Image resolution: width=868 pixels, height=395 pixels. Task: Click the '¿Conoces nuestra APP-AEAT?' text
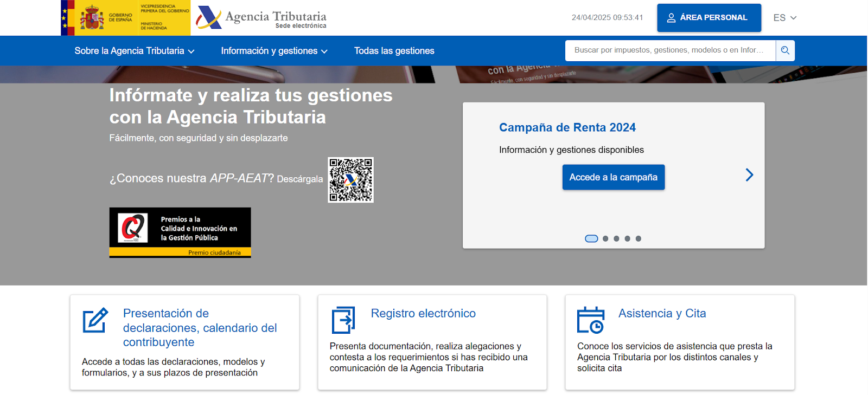(x=192, y=178)
